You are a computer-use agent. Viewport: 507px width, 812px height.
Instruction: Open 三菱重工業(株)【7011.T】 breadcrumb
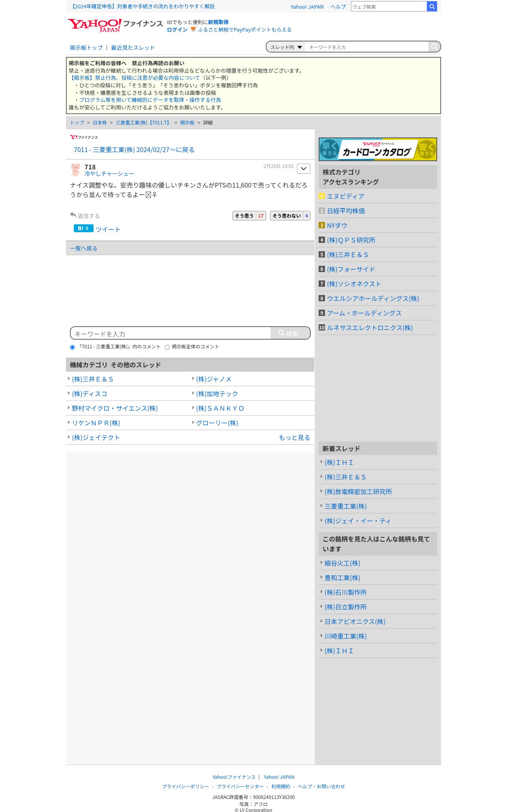coord(143,123)
